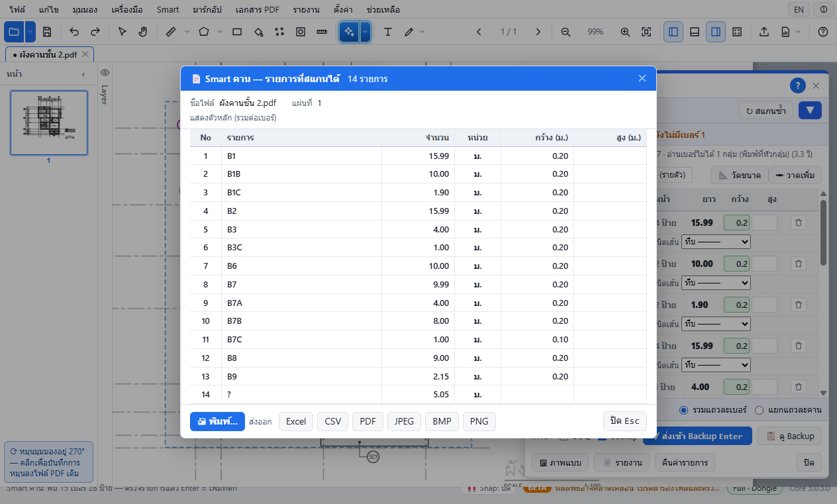The image size is (837, 504).
Task: Click the save file icon in toolbar
Action: 47,32
